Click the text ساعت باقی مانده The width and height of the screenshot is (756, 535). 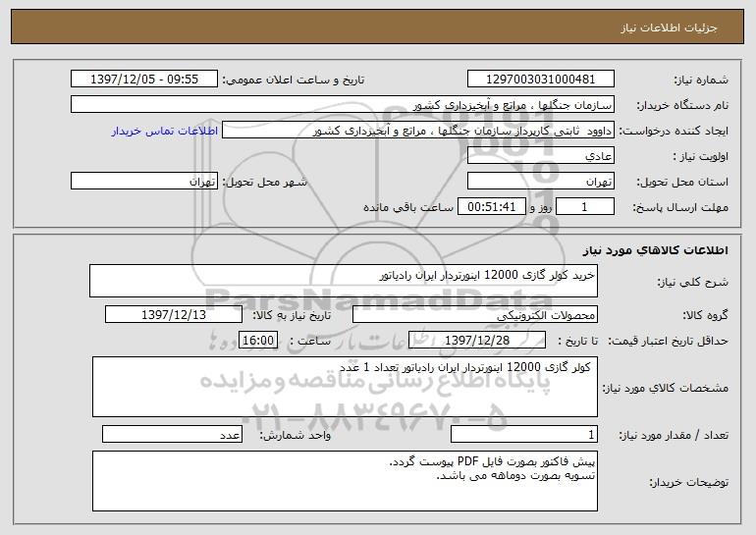click(408, 207)
